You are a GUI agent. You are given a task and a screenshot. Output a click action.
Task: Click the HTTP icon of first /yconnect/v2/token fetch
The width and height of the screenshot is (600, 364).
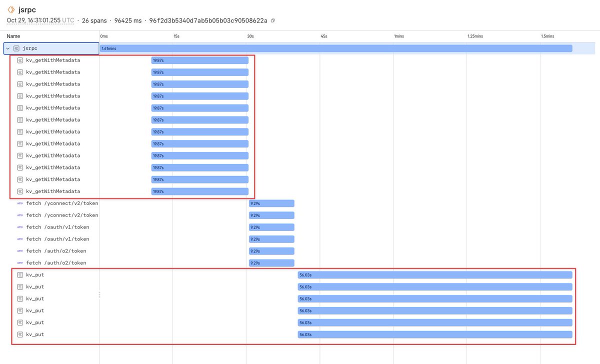20,203
